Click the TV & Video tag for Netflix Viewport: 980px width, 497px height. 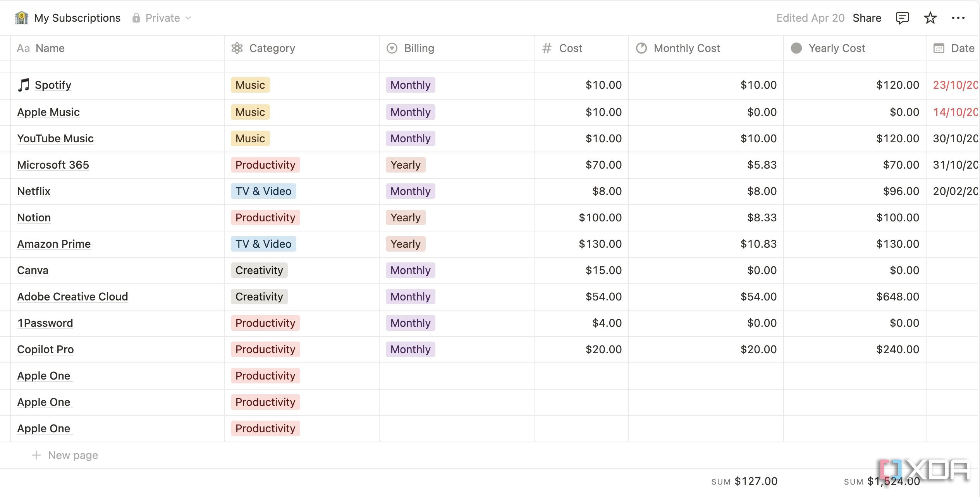coord(263,191)
